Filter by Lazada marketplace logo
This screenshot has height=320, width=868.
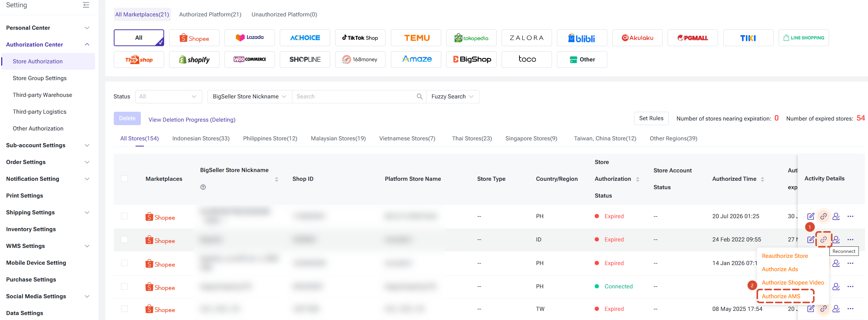250,38
